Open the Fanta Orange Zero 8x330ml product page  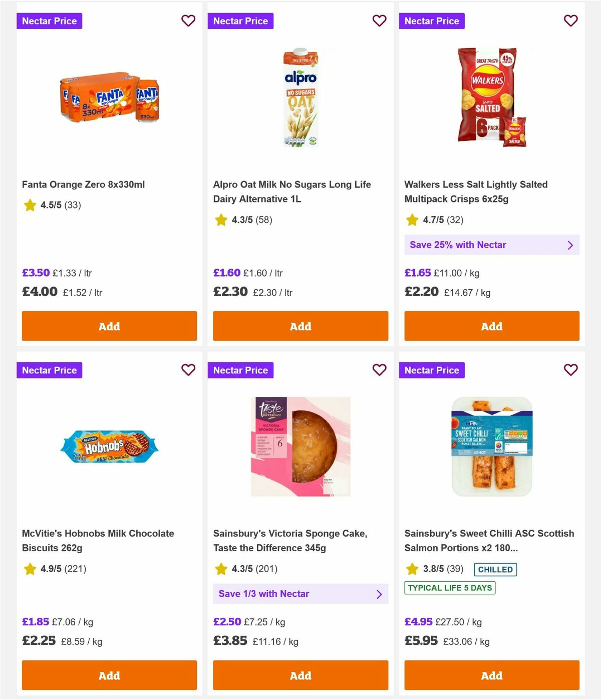(x=83, y=184)
